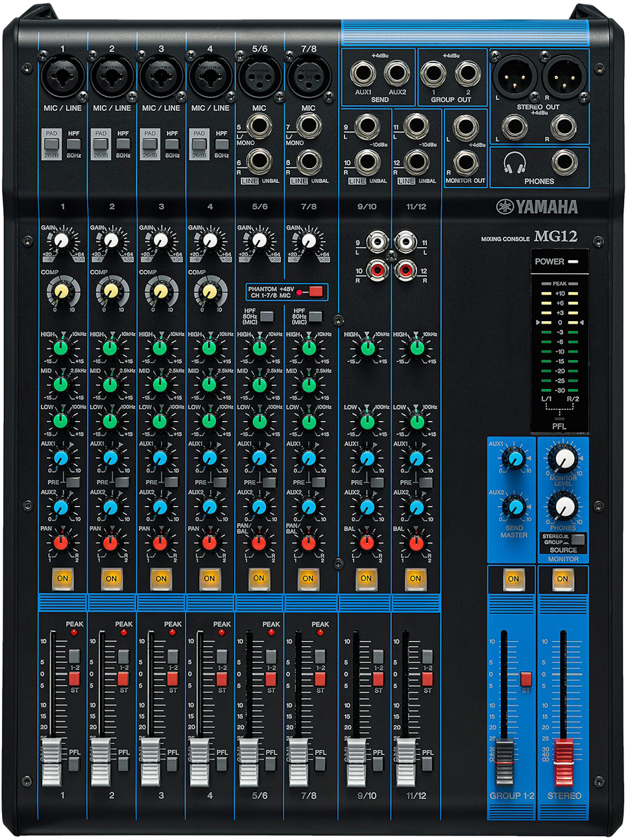Click the channel 11/12 HIGH EQ knob
Image resolution: width=628 pixels, height=840 pixels.
click(417, 348)
